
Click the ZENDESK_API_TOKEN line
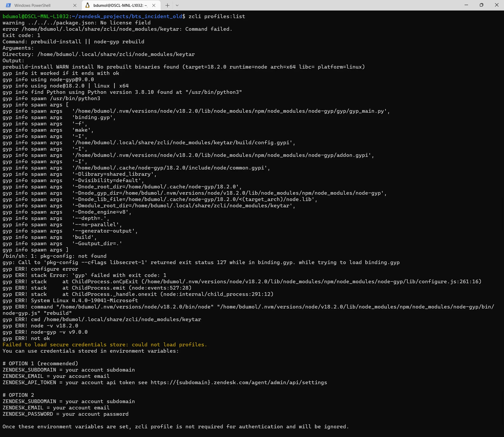coord(165,382)
